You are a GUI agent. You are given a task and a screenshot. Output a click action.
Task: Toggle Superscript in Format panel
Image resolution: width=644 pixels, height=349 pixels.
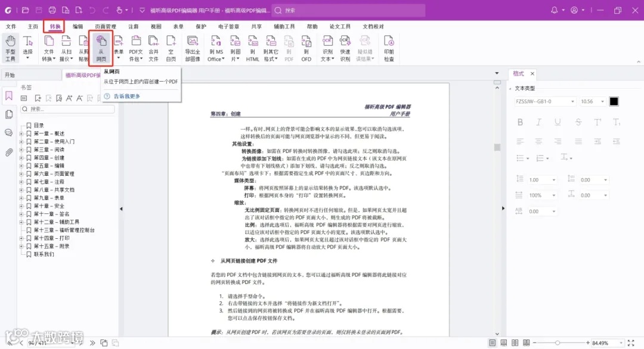click(597, 122)
